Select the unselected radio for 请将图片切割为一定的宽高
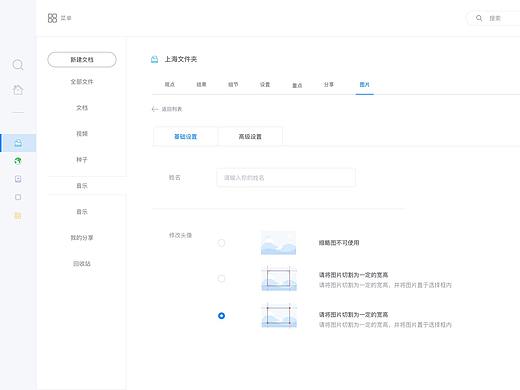Image resolution: width=520 pixels, height=390 pixels. 221,278
